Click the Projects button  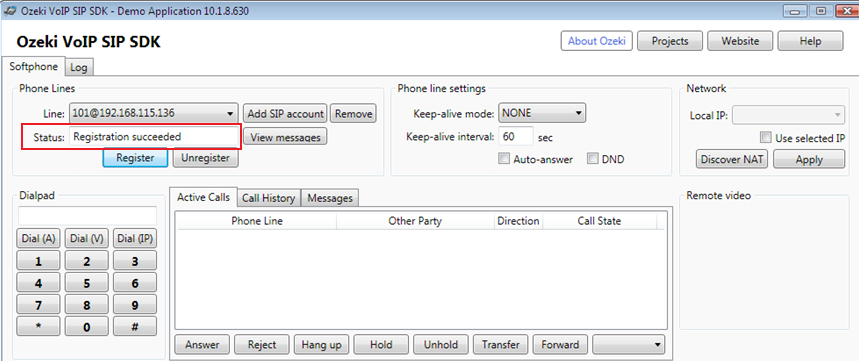(x=670, y=41)
